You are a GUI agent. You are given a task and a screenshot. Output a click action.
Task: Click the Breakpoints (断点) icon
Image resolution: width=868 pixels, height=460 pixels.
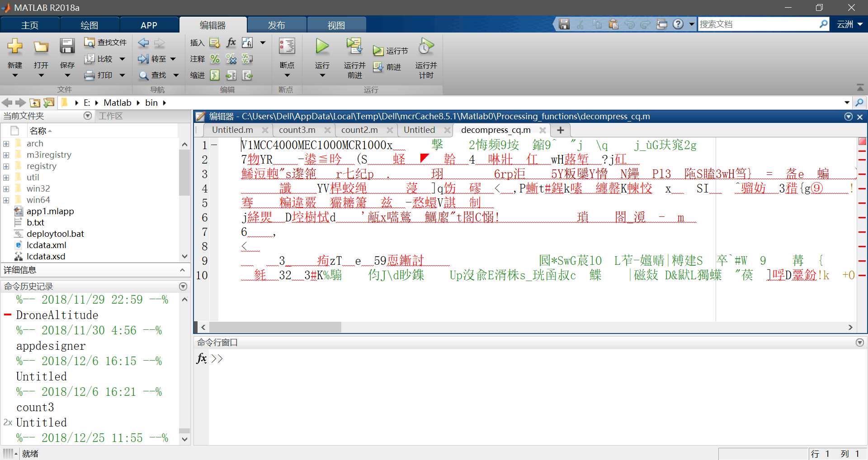pyautogui.click(x=287, y=46)
